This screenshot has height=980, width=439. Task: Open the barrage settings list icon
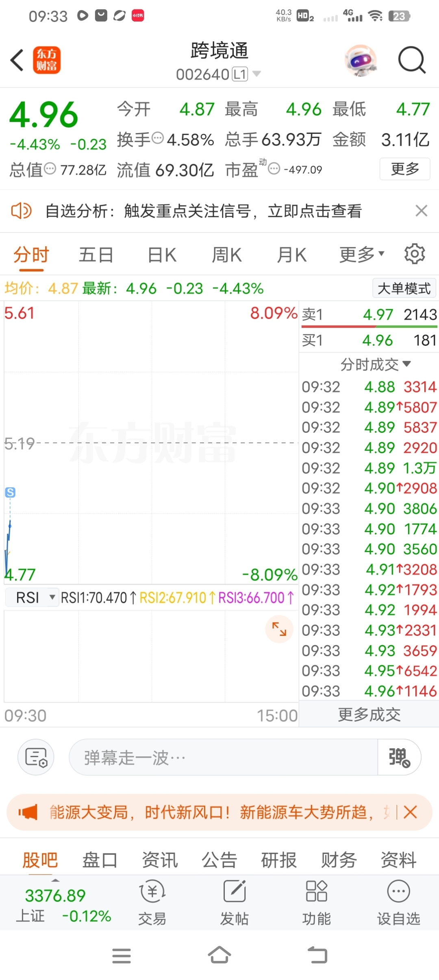[36, 757]
